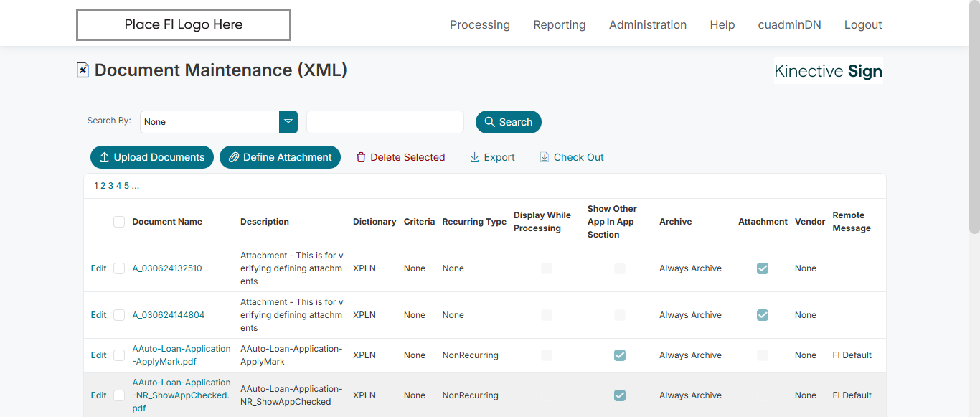Expand the Administration navigation menu
The height and width of the screenshot is (417, 980).
pyautogui.click(x=648, y=24)
